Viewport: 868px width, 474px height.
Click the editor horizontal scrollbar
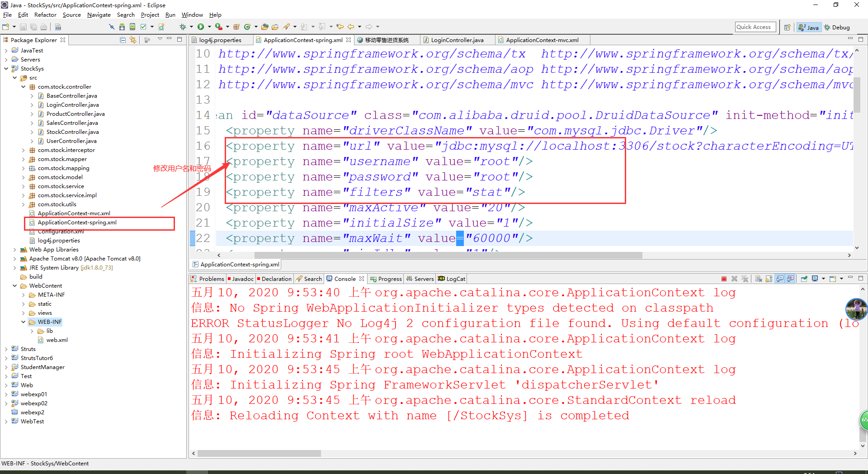click(448, 256)
